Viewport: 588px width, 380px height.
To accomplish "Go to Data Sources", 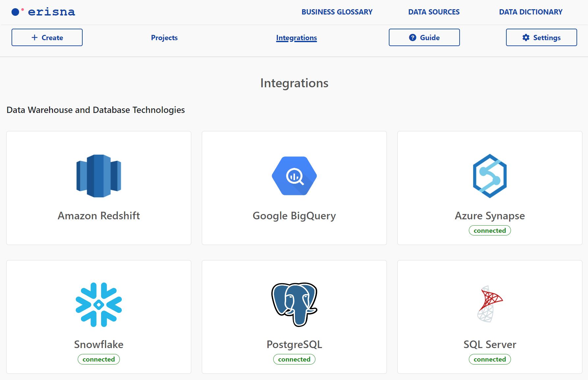I will [434, 12].
